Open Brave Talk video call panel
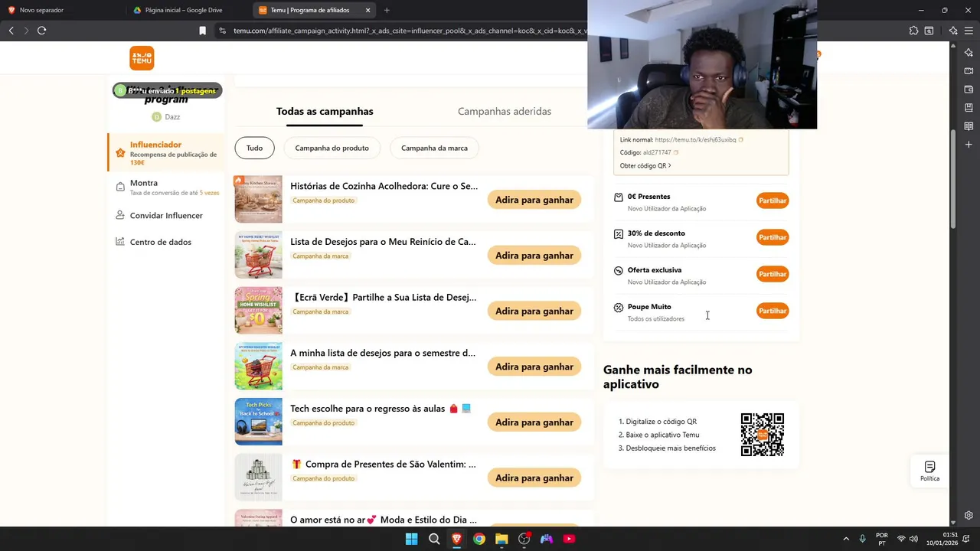The image size is (980, 551). 969,71
